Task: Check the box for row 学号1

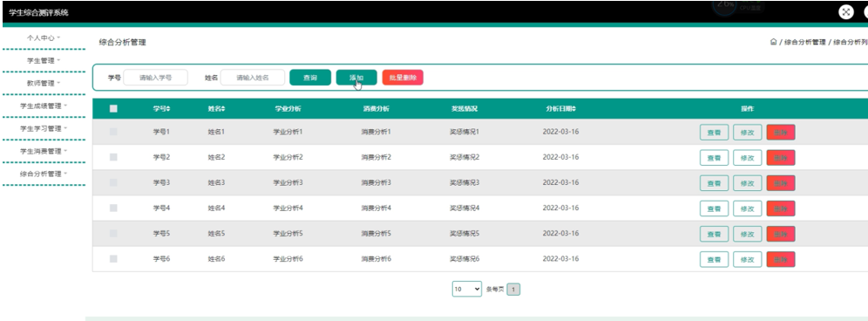Action: coord(113,132)
